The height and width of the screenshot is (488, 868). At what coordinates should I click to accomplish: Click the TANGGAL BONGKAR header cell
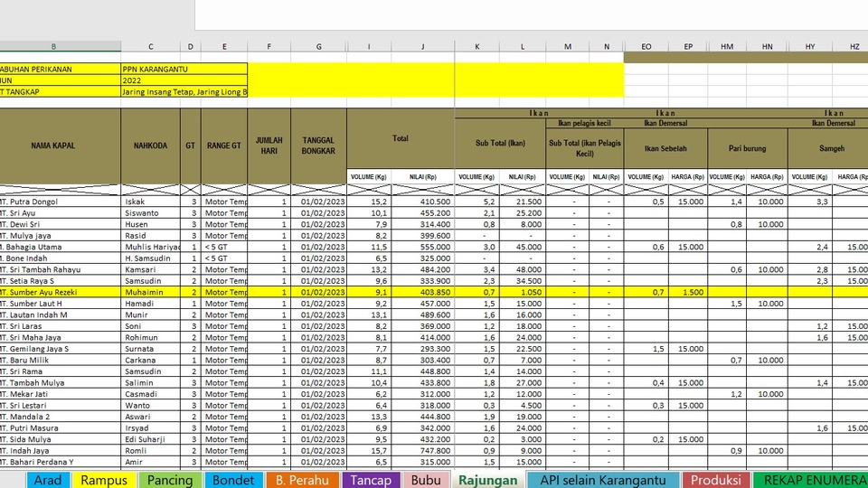pyautogui.click(x=319, y=146)
